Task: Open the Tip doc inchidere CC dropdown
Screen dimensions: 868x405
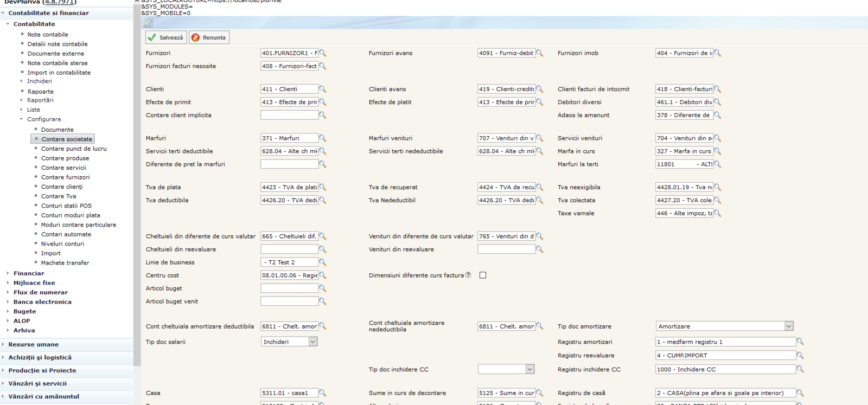Action: coord(529,369)
